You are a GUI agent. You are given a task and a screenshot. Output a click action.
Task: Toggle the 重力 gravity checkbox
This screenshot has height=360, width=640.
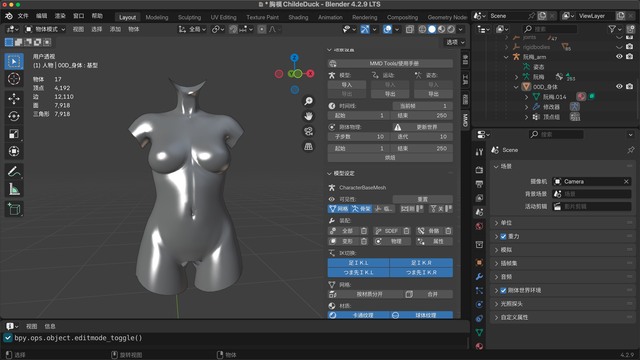[x=503, y=236]
